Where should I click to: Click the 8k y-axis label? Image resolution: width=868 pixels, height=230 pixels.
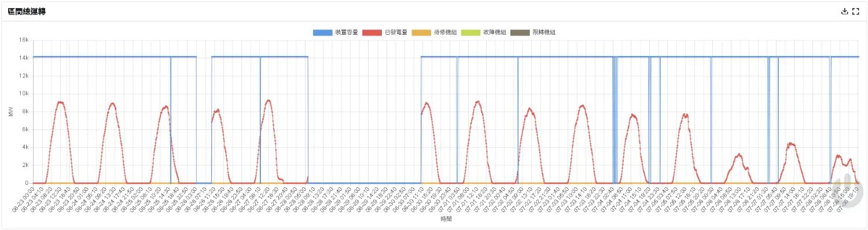25,112
